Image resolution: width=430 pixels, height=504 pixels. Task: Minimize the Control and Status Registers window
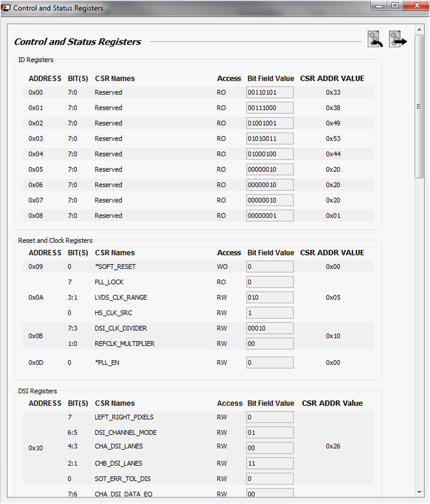pyautogui.click(x=380, y=6)
